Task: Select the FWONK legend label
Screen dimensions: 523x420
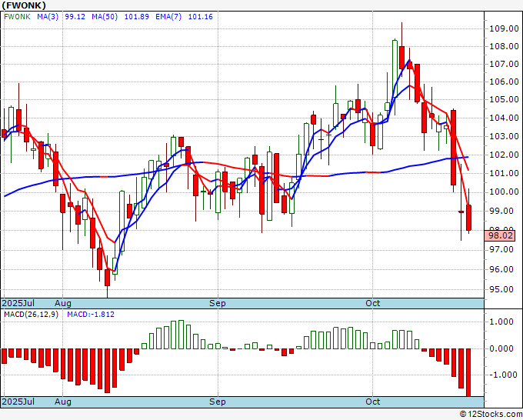Action: [x=17, y=17]
